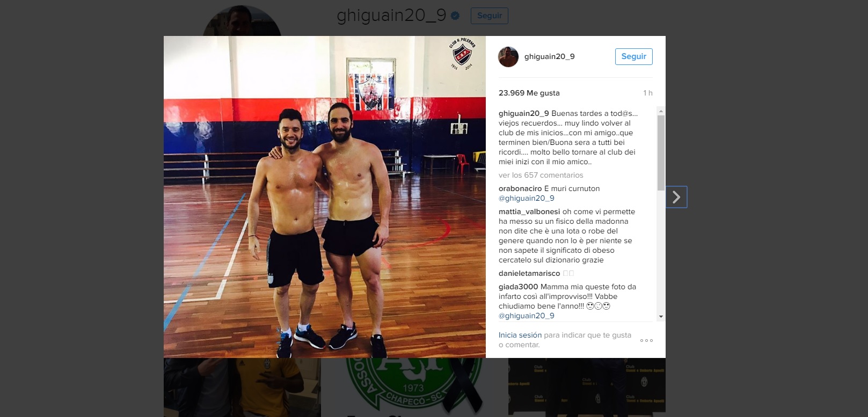Image resolution: width=868 pixels, height=417 pixels.
Task: Click the comments scrollbar thumb
Action: 661,153
